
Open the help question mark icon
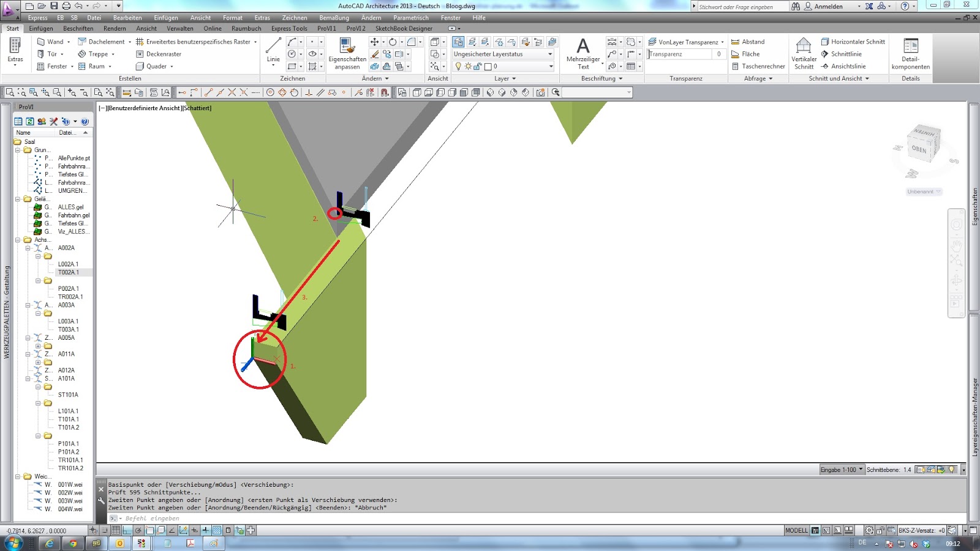point(905,6)
